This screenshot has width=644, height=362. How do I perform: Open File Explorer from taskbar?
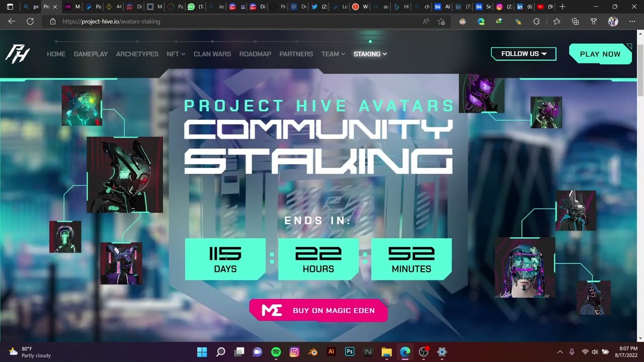[x=386, y=352]
